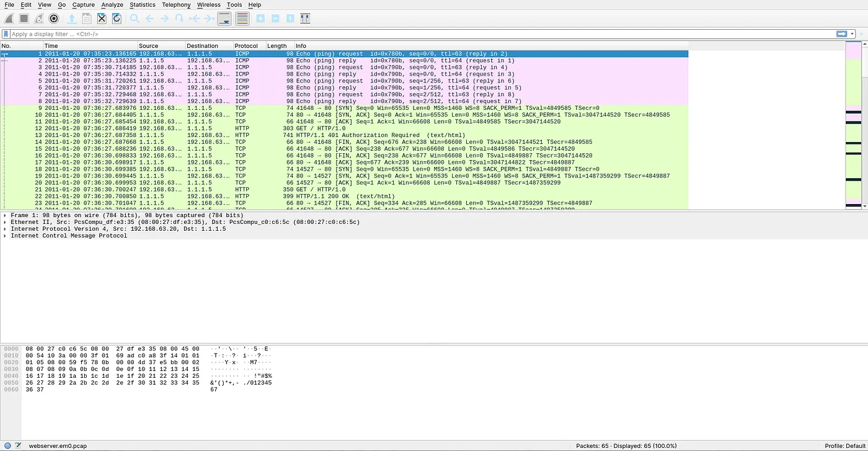Viewport: 868px width, 451px height.
Task: Click the Restart capture icon
Action: click(x=39, y=19)
